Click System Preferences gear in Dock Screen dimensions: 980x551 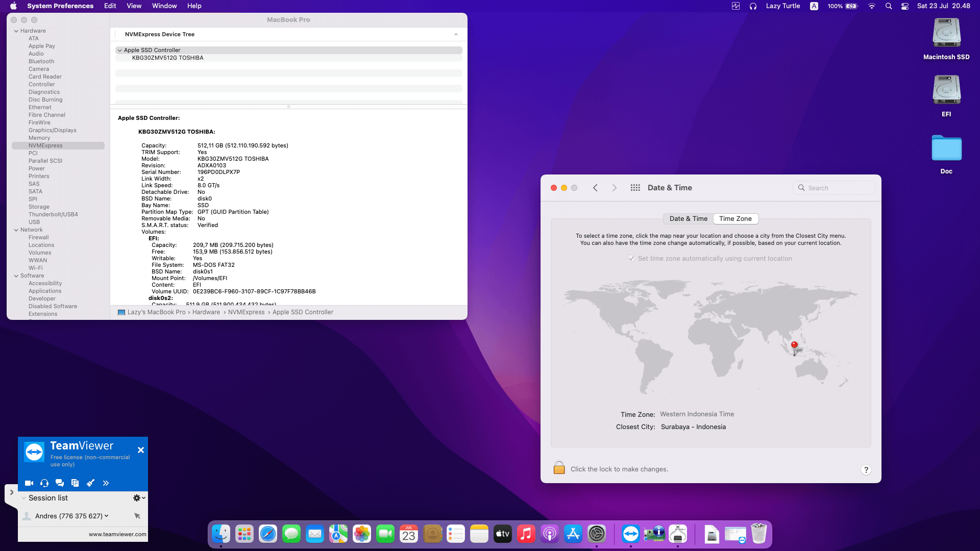pyautogui.click(x=597, y=534)
